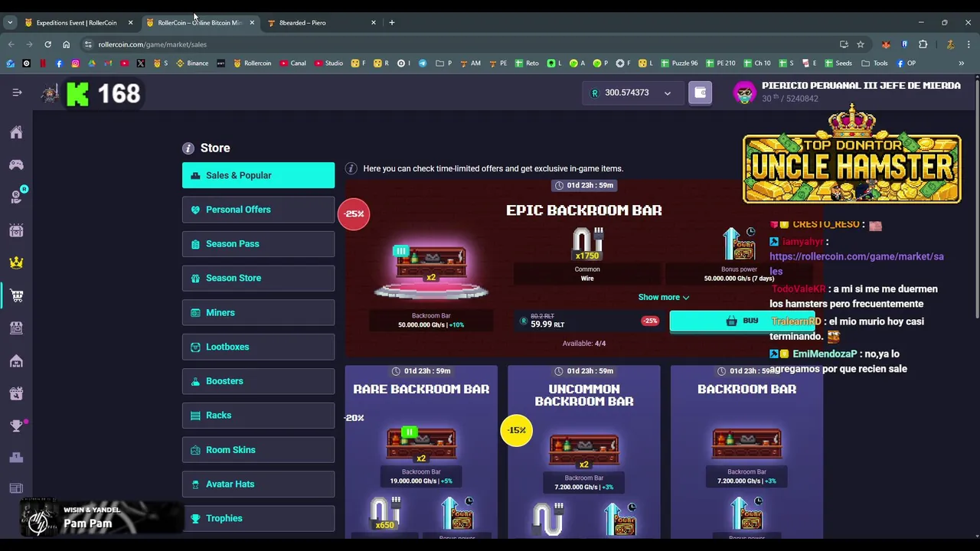Click the 'Available: 4/4' text
Viewport: 980px width, 551px height.
(584, 344)
